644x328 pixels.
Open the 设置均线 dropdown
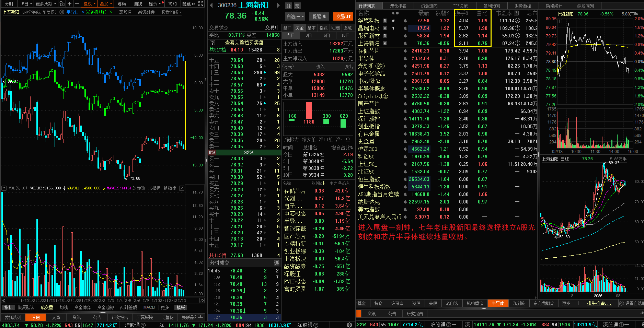tap(171, 12)
